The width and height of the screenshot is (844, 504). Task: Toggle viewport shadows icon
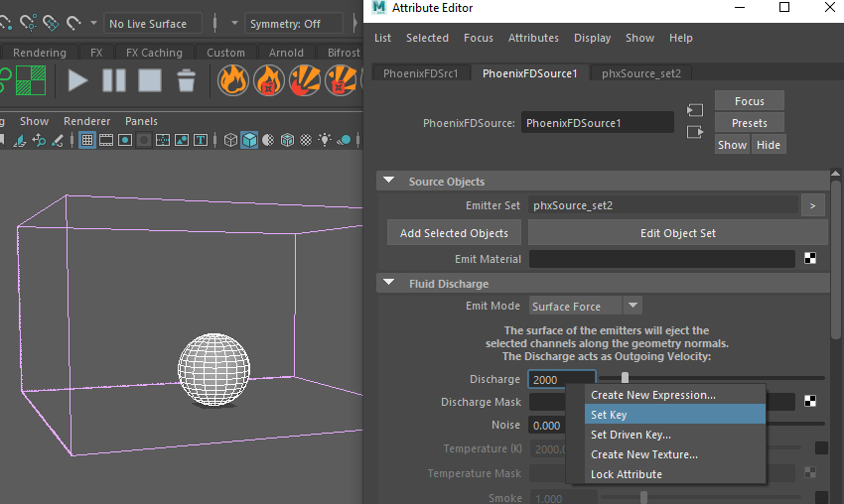coord(344,141)
